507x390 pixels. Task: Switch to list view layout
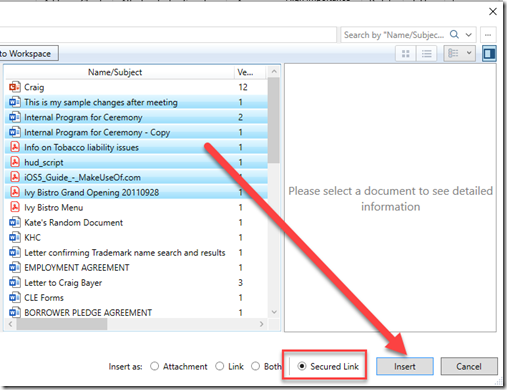pyautogui.click(x=426, y=53)
